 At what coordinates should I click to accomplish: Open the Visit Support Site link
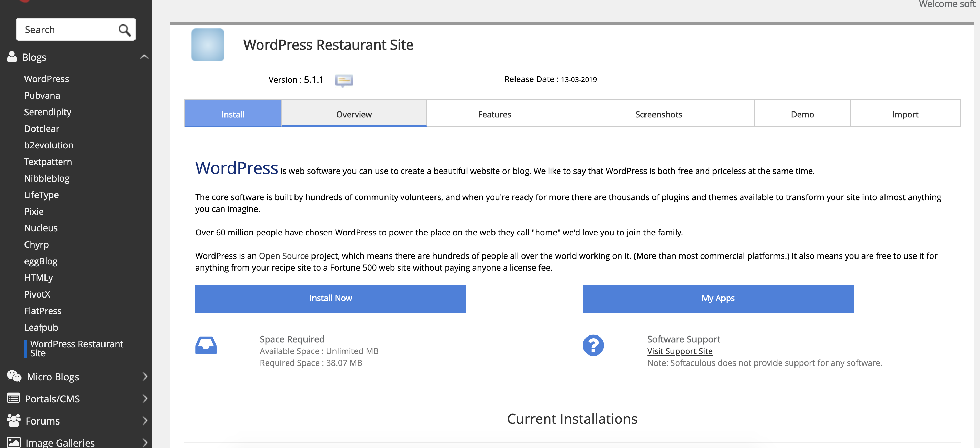[680, 351]
